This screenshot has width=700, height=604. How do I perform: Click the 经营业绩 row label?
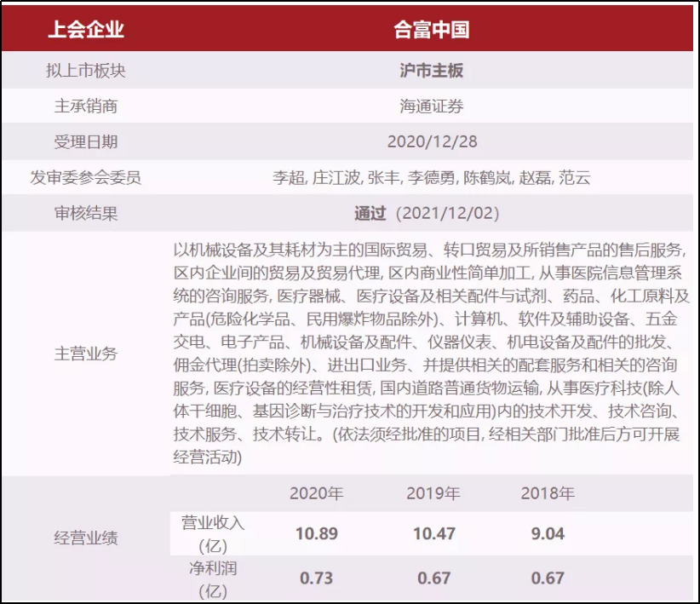[x=85, y=538]
